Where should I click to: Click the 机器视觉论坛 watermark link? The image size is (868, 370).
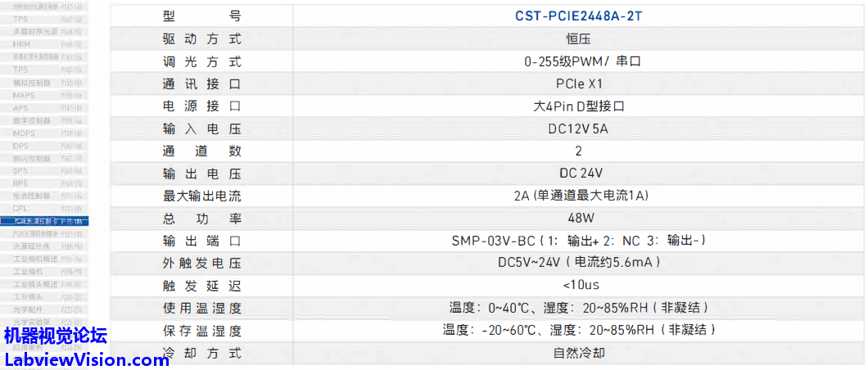[56, 336]
